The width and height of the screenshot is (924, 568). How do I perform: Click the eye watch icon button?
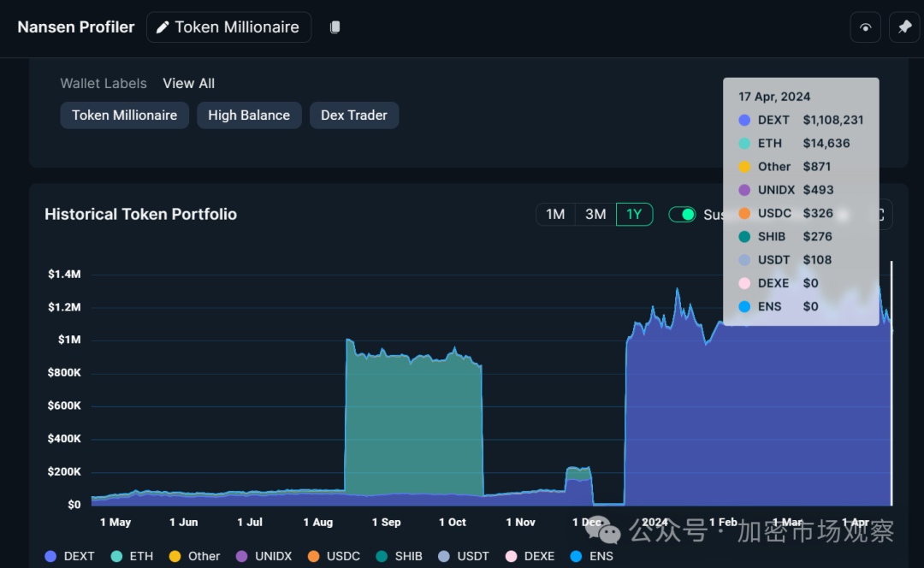point(865,27)
